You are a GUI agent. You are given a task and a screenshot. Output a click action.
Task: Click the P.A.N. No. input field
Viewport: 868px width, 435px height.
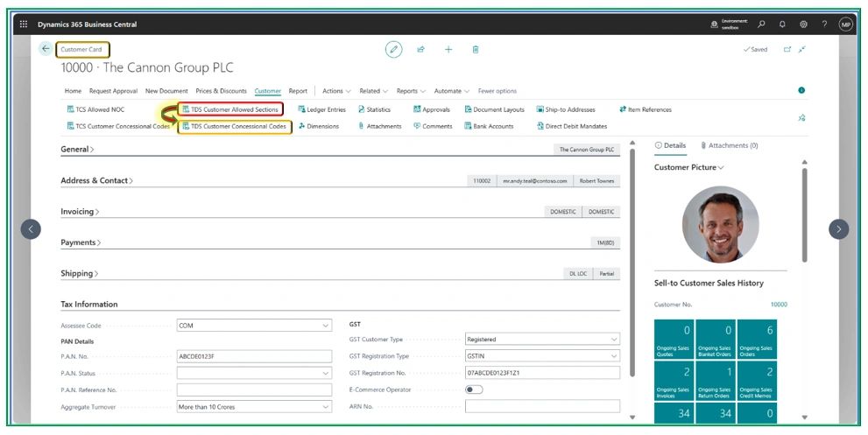tap(254, 356)
